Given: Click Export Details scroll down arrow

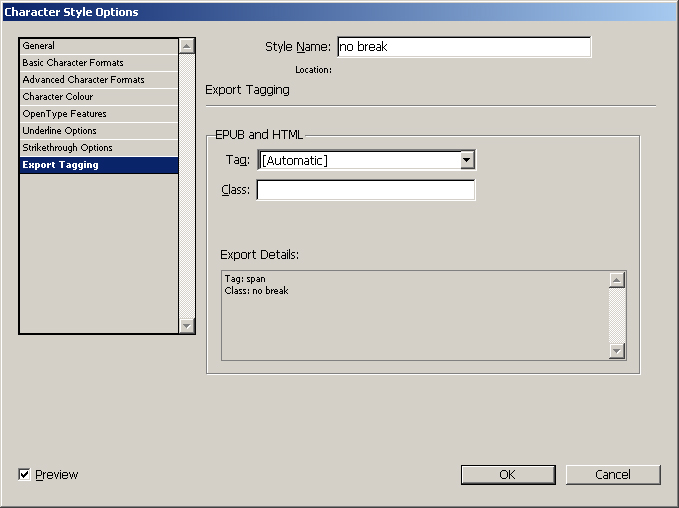Looking at the screenshot, I should (x=617, y=351).
